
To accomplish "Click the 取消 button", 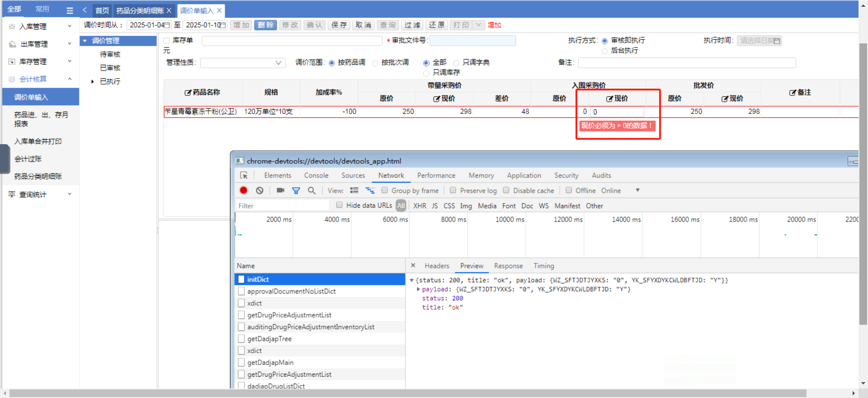I will coord(363,25).
